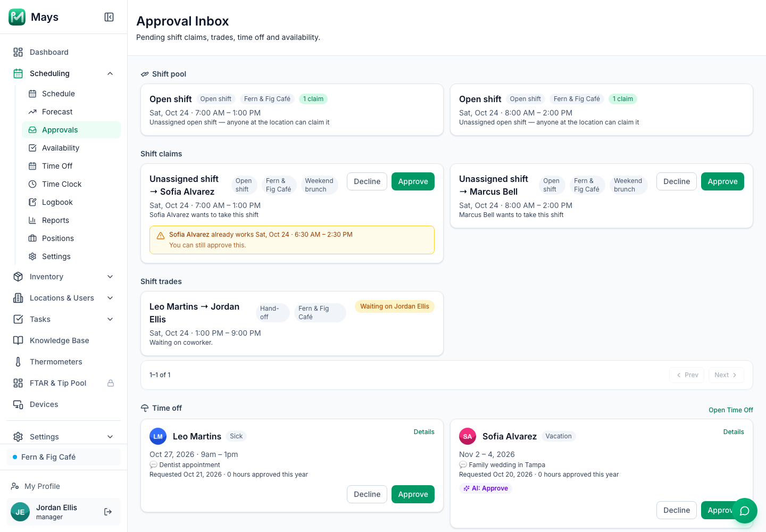This screenshot has width=766, height=532.
Task: Open Dashboard via its grid icon
Action: [x=18, y=52]
